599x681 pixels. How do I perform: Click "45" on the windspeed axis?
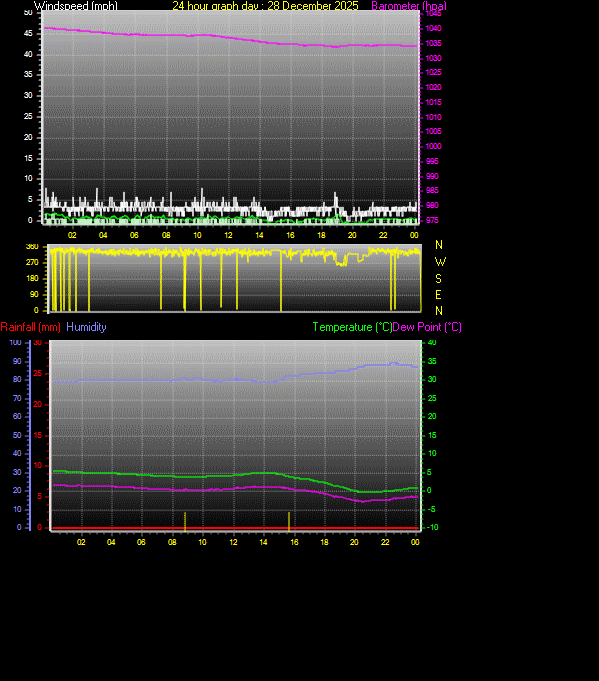[28, 33]
